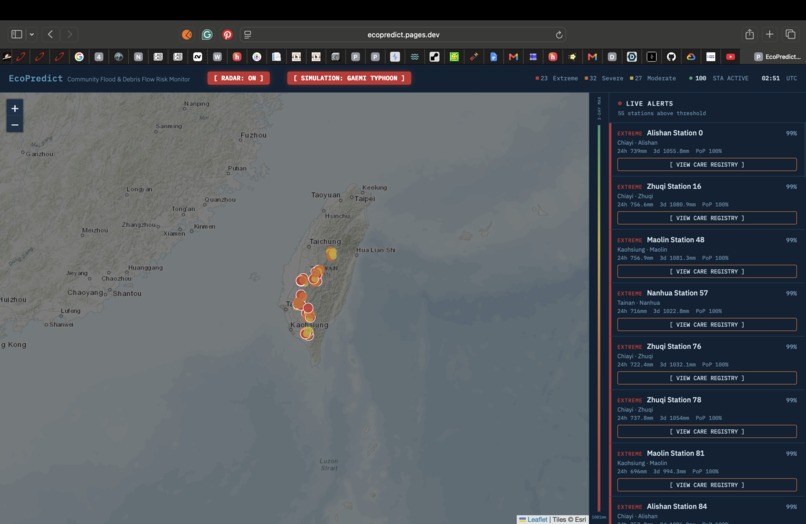The height and width of the screenshot is (524, 806).
Task: Toggle the SIMULATION: GAEMI TYPHOON button
Action: 349,78
